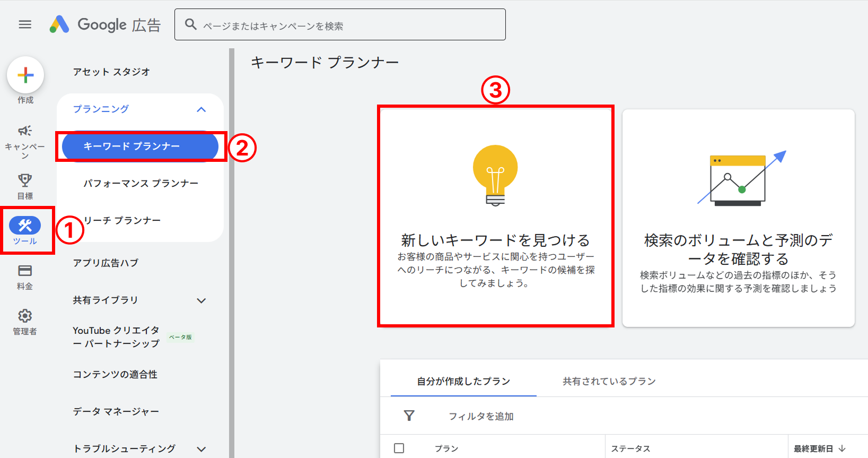868x458 pixels.
Task: Click the 作成 plus button
Action: coord(25,75)
